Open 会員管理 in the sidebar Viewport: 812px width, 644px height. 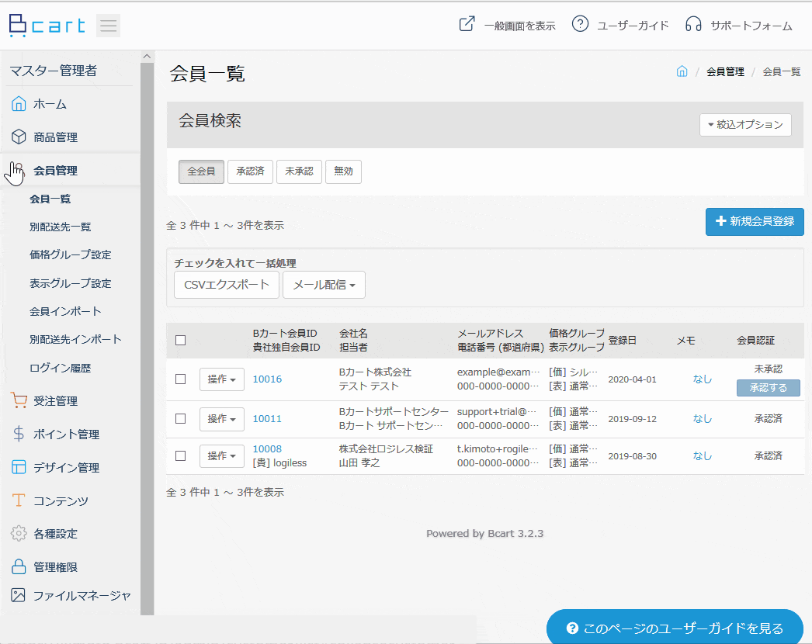pyautogui.click(x=55, y=171)
